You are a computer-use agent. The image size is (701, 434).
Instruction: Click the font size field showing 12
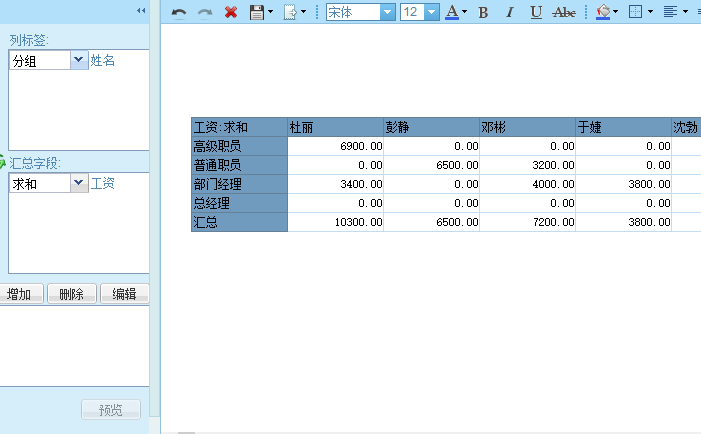pyautogui.click(x=412, y=12)
